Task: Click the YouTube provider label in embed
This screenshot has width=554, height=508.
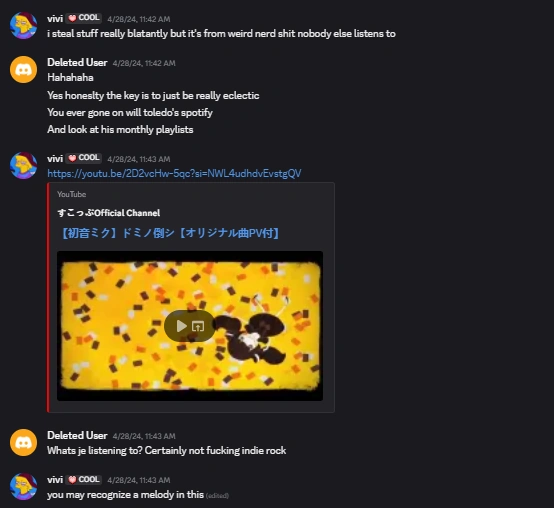Action: coord(71,194)
